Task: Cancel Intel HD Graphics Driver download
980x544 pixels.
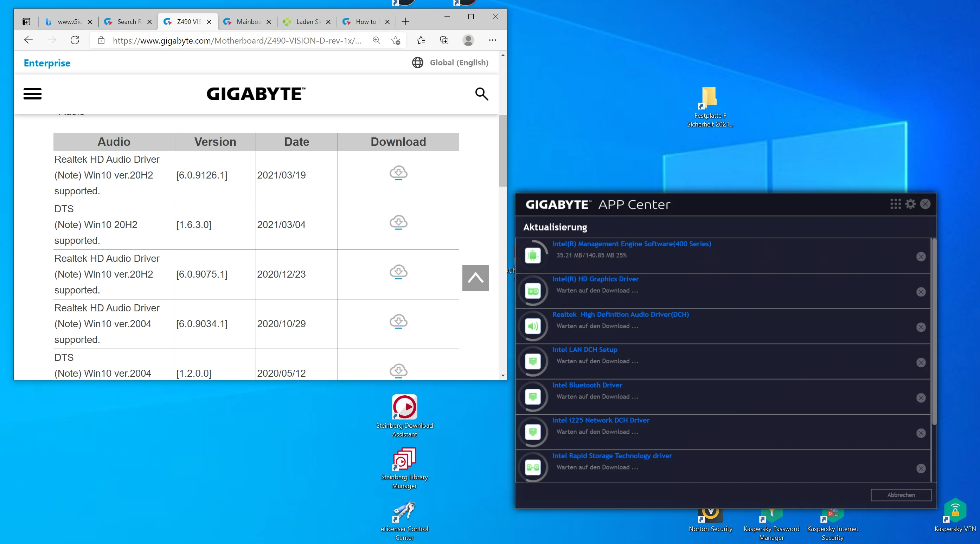Action: pos(921,292)
